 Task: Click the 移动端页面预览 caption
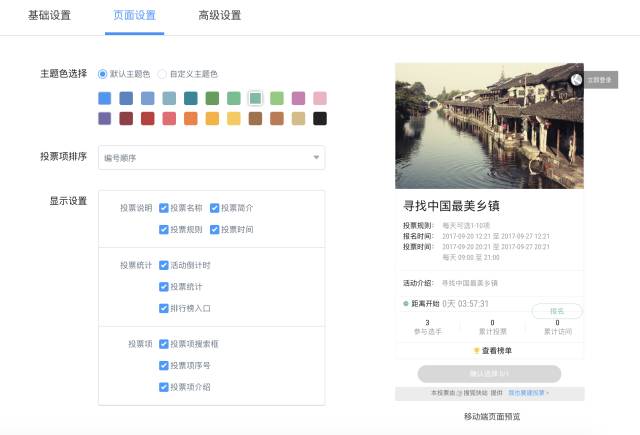point(492,417)
